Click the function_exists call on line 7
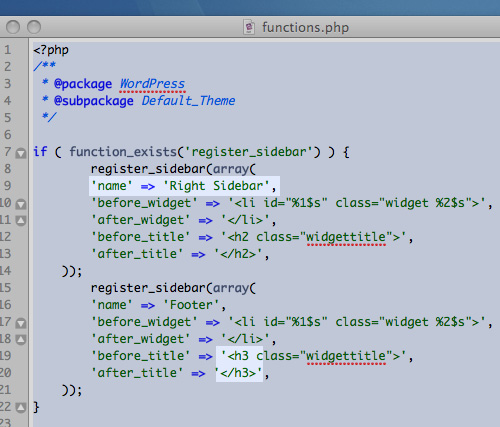This screenshot has height=427, width=500. (123, 152)
